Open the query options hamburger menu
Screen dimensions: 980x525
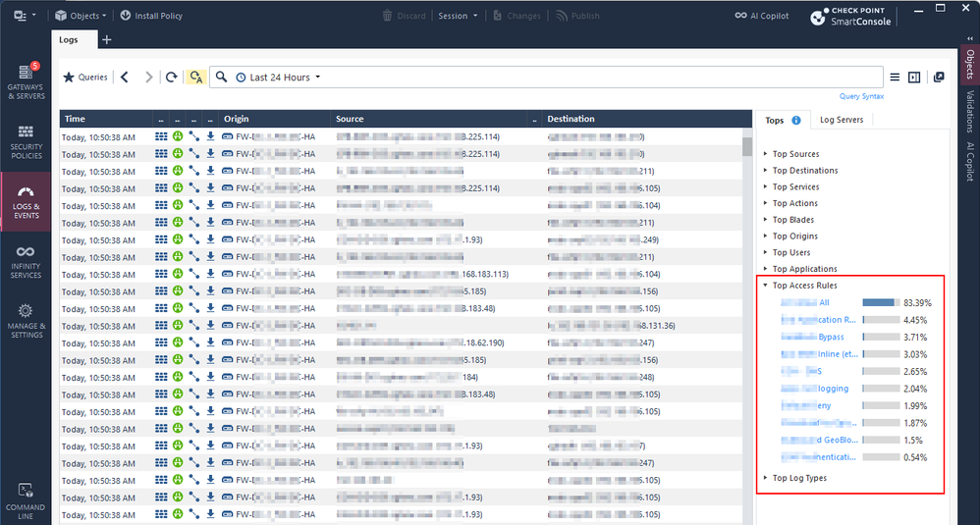click(894, 78)
